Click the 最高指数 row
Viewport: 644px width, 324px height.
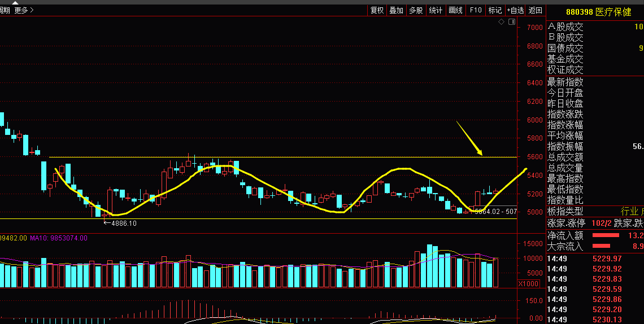coord(595,178)
